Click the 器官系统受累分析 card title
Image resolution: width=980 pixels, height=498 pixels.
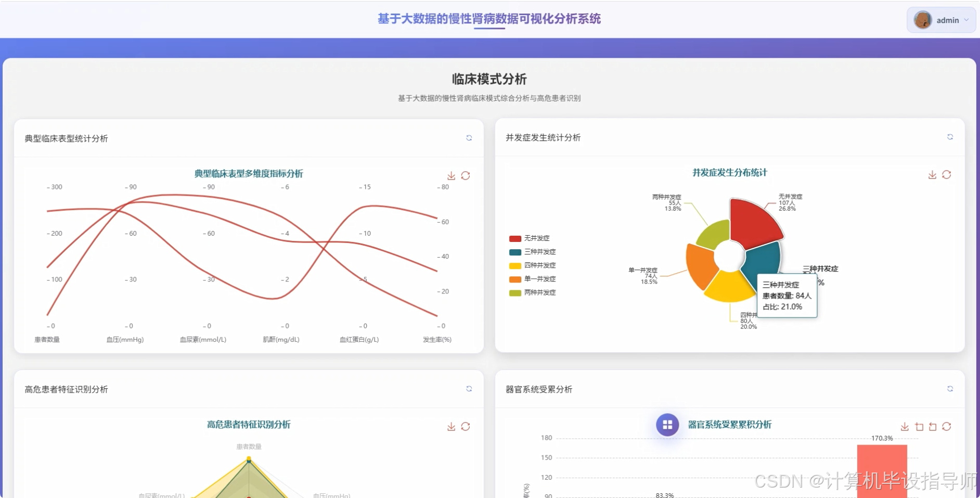coord(539,389)
